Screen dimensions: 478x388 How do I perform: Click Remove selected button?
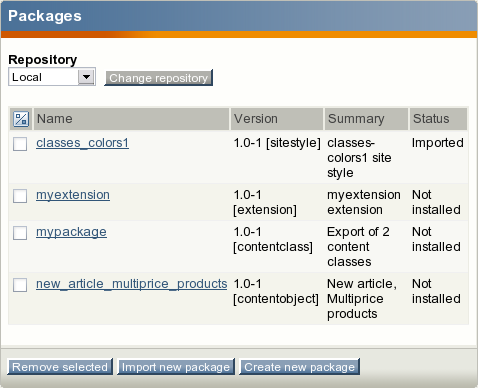pyautogui.click(x=60, y=367)
